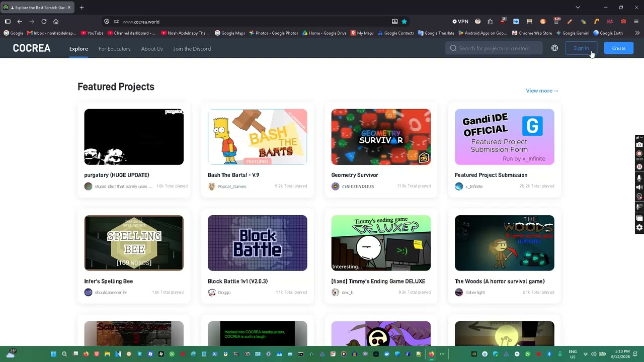
Task: Click the bookmark star in the address bar
Action: point(404,22)
